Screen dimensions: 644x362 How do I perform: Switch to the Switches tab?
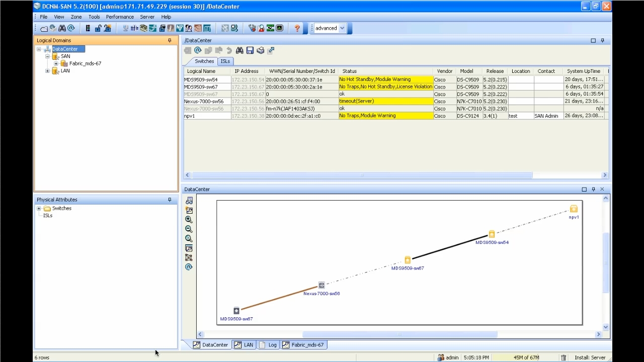204,61
